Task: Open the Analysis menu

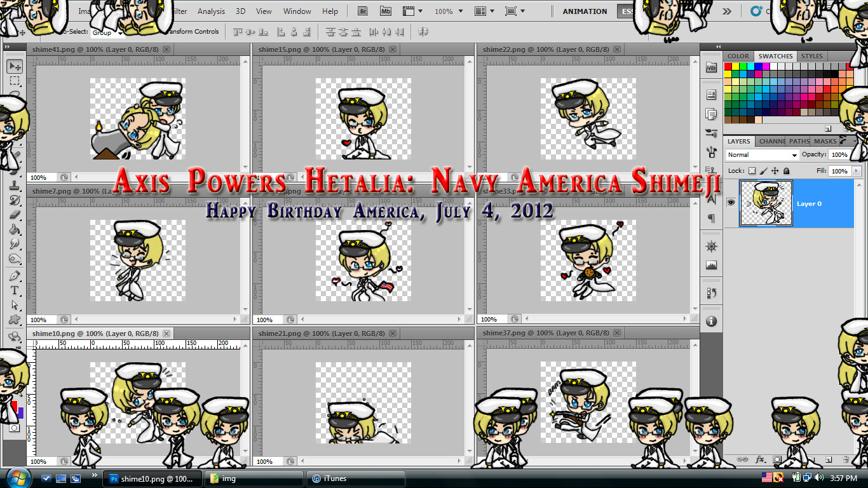Action: click(211, 11)
